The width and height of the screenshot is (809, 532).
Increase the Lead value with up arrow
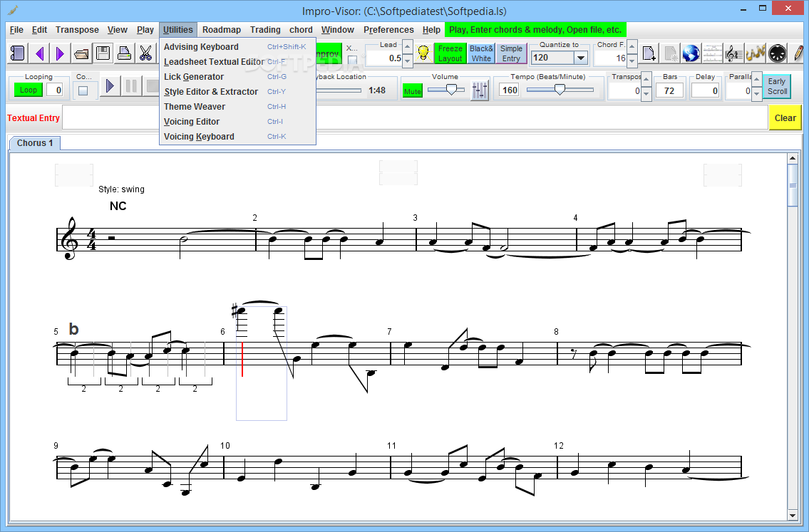407,47
